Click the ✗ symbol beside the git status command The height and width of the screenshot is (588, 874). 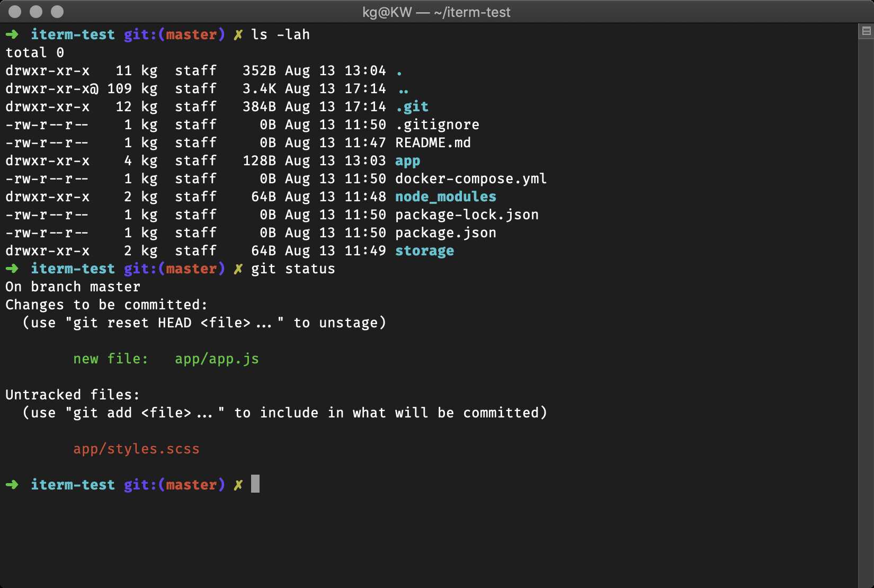pyautogui.click(x=238, y=269)
